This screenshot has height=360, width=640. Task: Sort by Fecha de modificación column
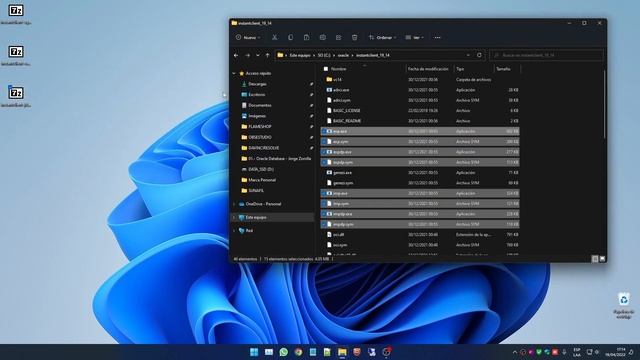tap(428, 69)
